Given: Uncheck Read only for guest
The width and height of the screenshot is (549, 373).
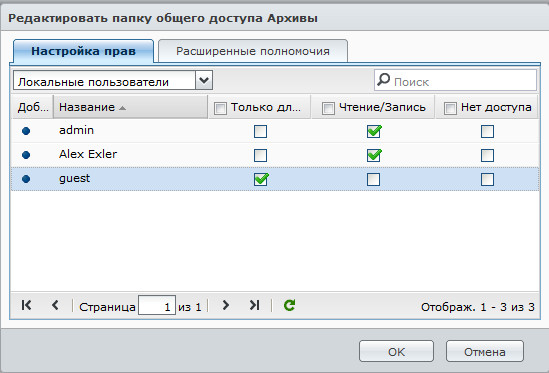Looking at the screenshot, I should pyautogui.click(x=261, y=179).
